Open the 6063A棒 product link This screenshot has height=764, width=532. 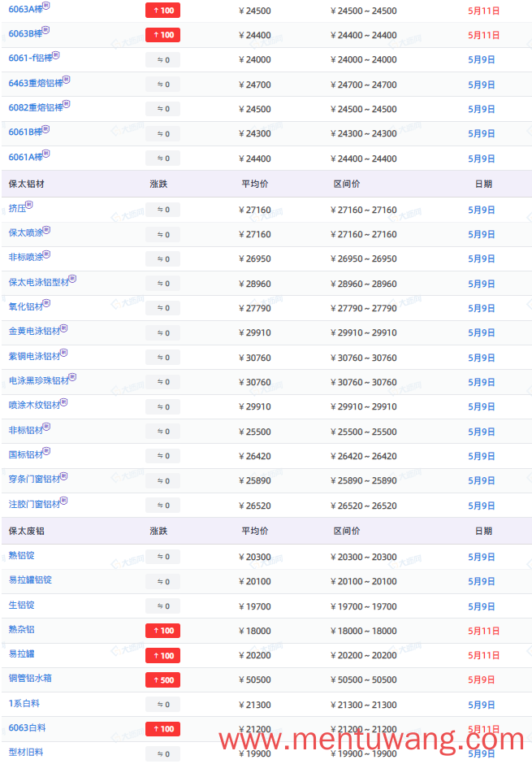(x=25, y=9)
